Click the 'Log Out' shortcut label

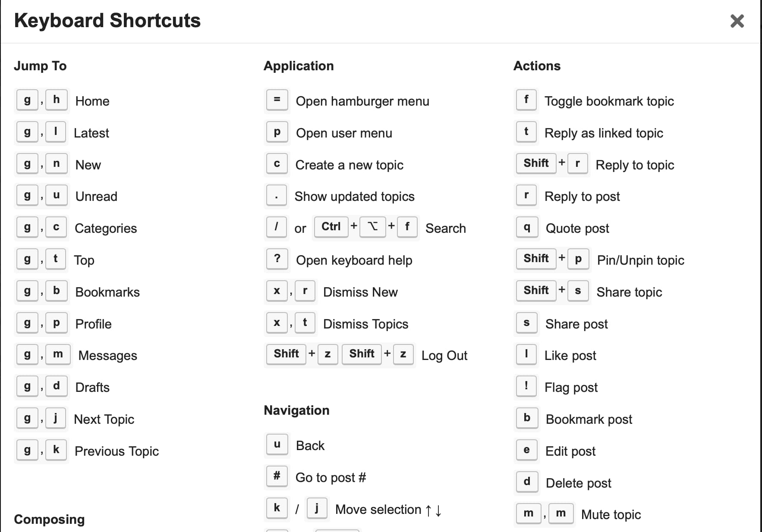pyautogui.click(x=444, y=356)
